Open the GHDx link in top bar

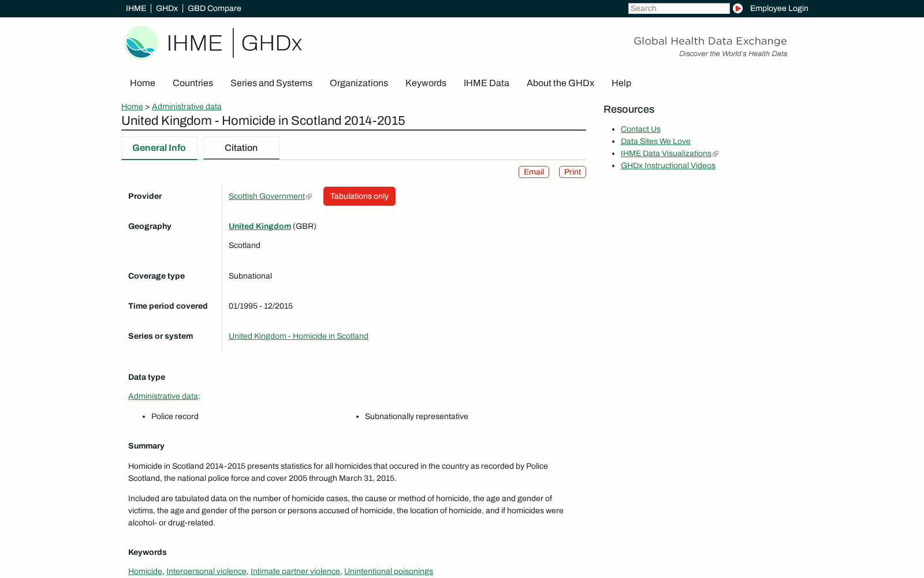[x=167, y=8]
